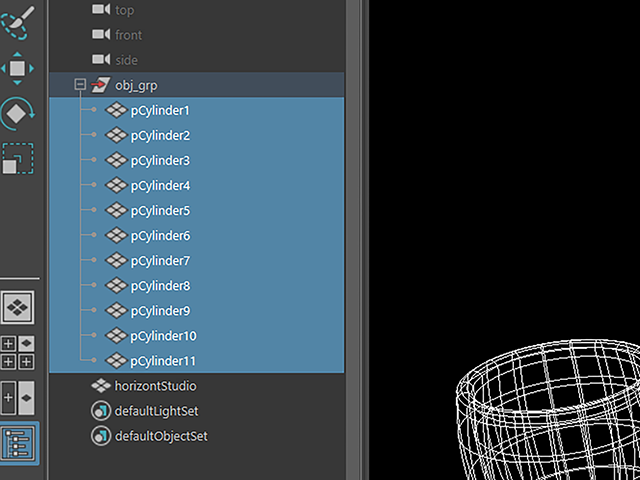Image resolution: width=640 pixels, height=480 pixels.
Task: Collapse the obj_grp group
Action: [x=80, y=84]
